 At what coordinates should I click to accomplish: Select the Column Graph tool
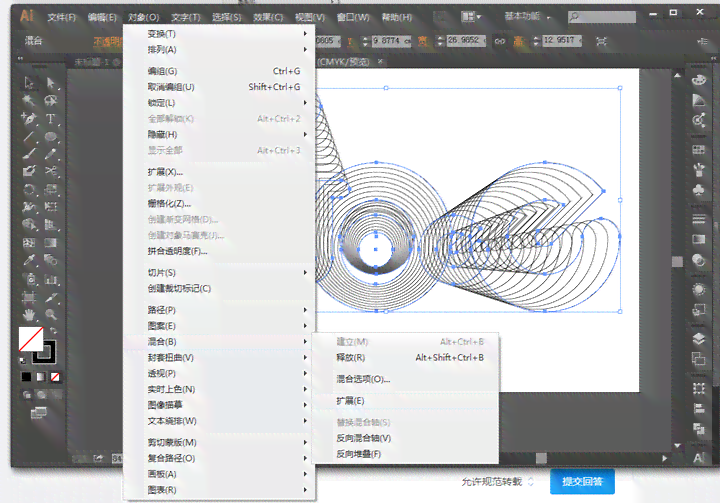(51, 279)
